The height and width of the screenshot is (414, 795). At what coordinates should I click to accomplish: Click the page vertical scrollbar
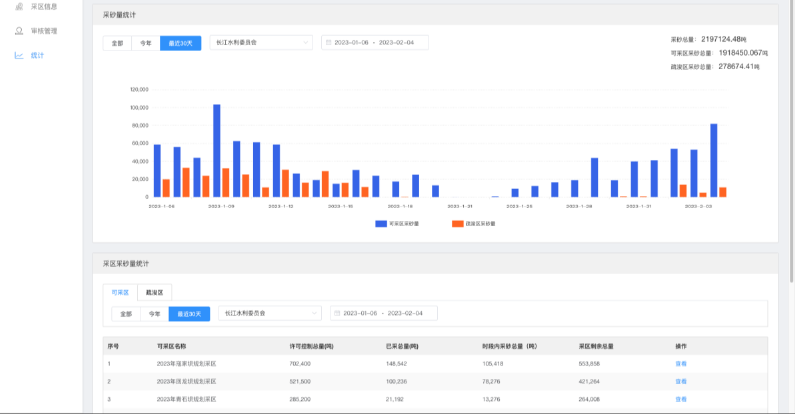click(x=792, y=141)
